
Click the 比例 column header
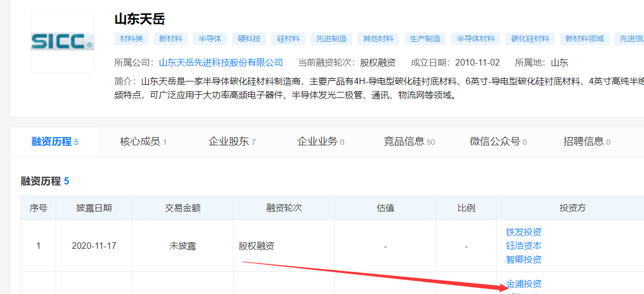point(466,208)
